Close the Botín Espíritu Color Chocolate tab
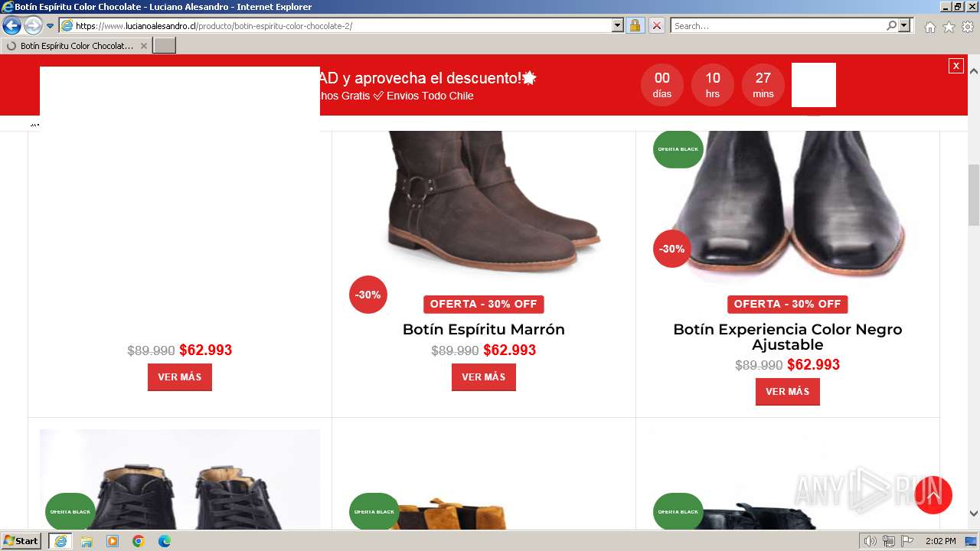This screenshot has height=551, width=980. point(144,46)
